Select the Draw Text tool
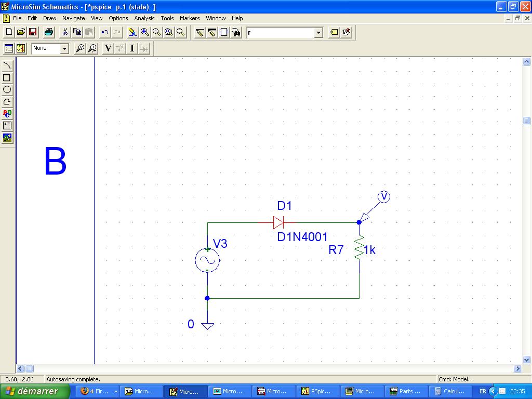The width and height of the screenshot is (532, 399). click(7, 114)
